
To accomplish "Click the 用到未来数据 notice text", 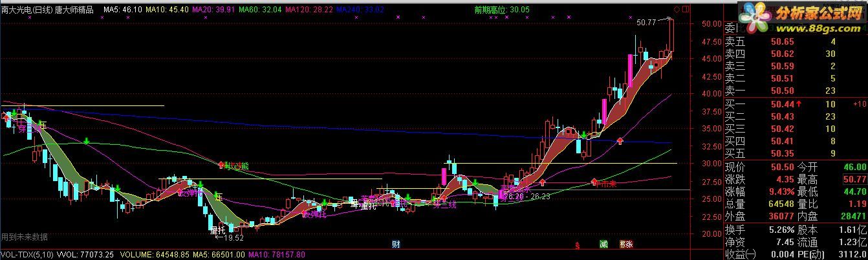I will click(25, 237).
